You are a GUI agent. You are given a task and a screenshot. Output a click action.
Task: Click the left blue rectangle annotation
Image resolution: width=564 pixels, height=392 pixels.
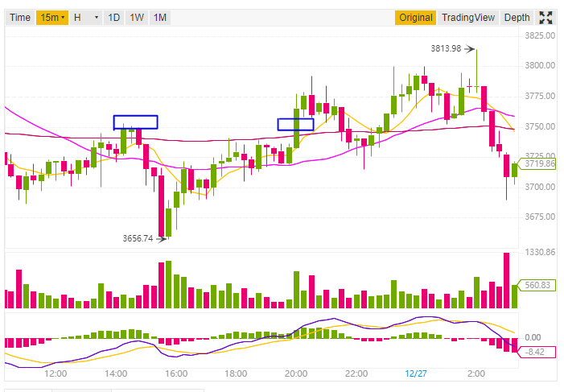tap(135, 122)
